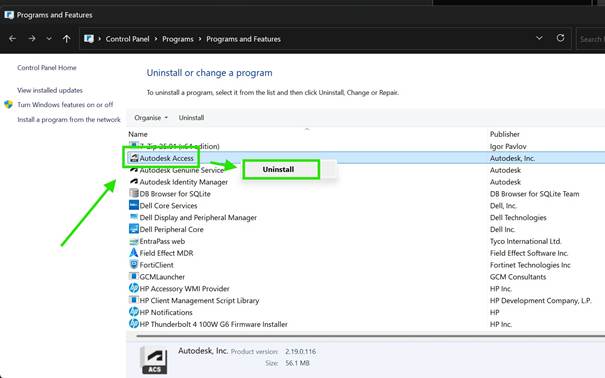Click the search input field
The height and width of the screenshot is (378, 605).
(x=591, y=39)
